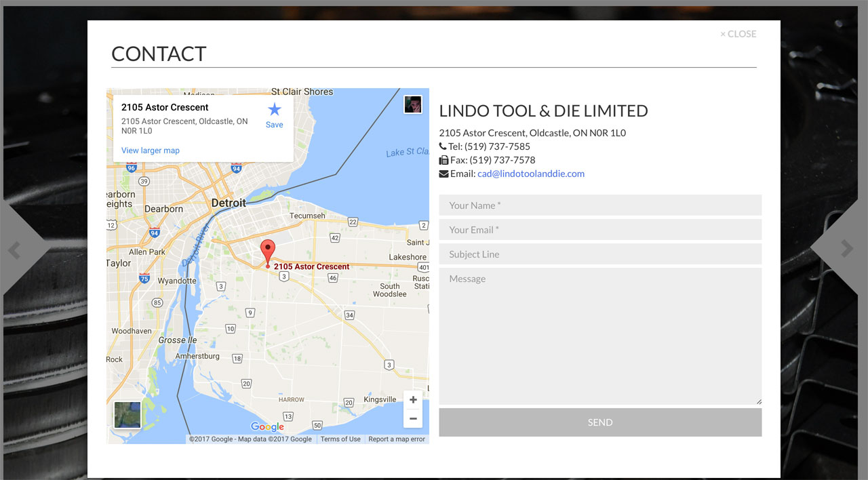The height and width of the screenshot is (480, 868).
Task: Open the map Terms of Use link
Action: point(340,439)
